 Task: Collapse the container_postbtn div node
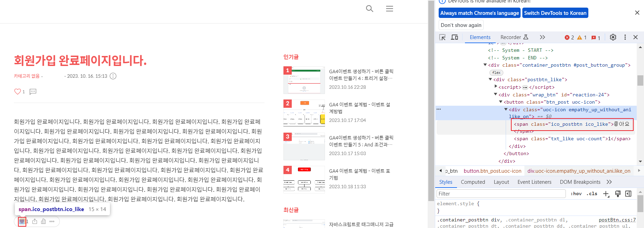coord(485,65)
